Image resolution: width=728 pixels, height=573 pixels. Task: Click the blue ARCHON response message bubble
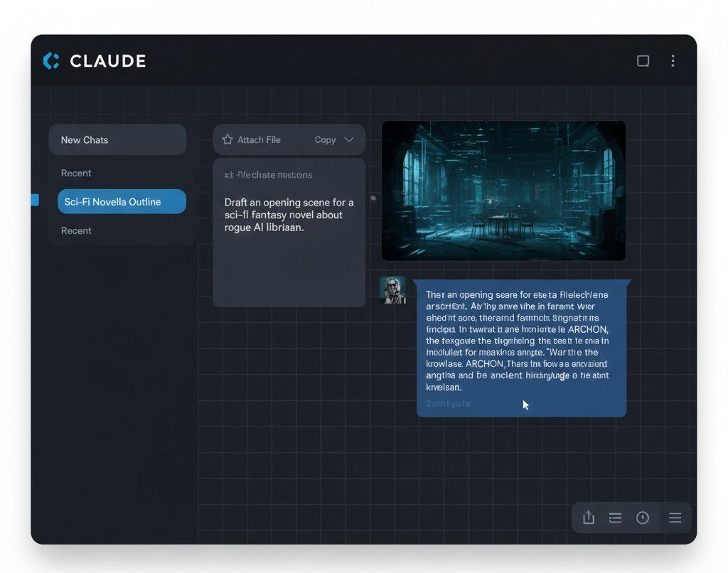pyautogui.click(x=521, y=347)
